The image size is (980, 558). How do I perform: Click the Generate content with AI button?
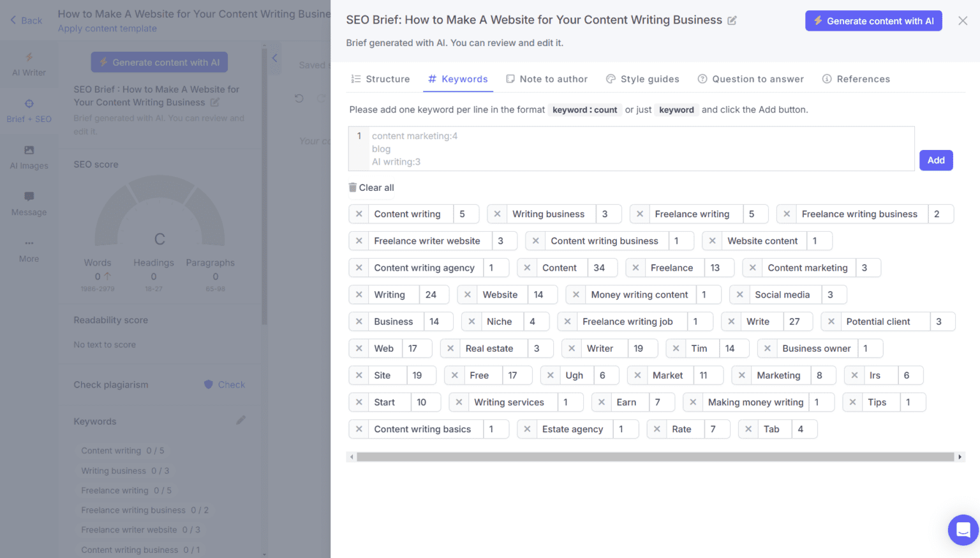(x=873, y=20)
